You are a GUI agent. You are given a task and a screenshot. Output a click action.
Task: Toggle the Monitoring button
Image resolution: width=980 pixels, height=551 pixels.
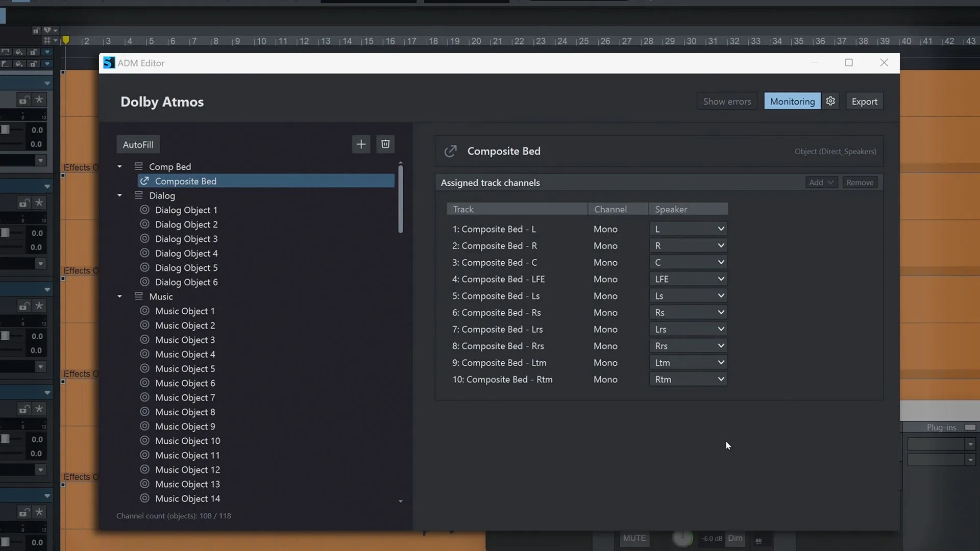tap(792, 102)
